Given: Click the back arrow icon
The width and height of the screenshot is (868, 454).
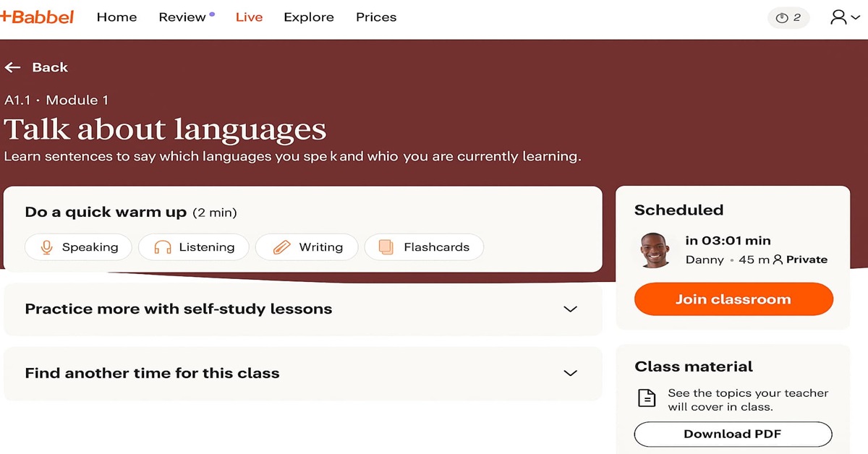Looking at the screenshot, I should click(12, 67).
